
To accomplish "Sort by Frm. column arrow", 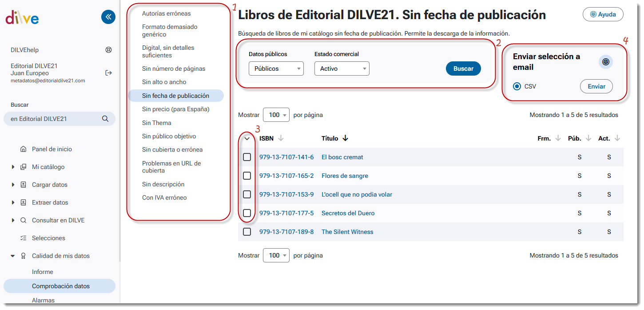I will 558,138.
